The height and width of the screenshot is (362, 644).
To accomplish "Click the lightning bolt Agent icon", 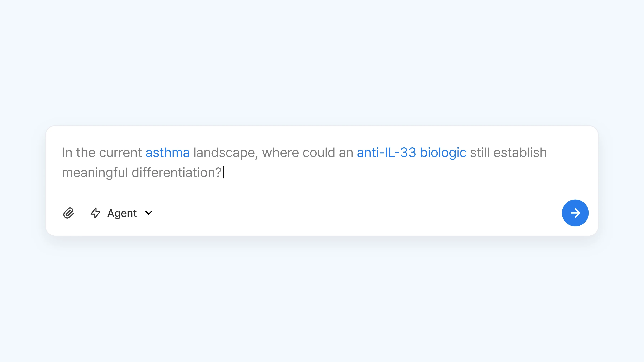I will pos(95,213).
